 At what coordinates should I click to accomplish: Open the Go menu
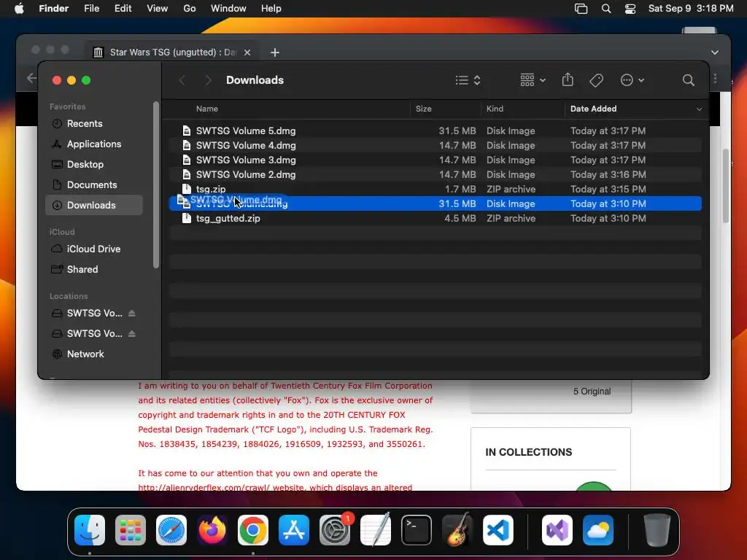pyautogui.click(x=189, y=9)
